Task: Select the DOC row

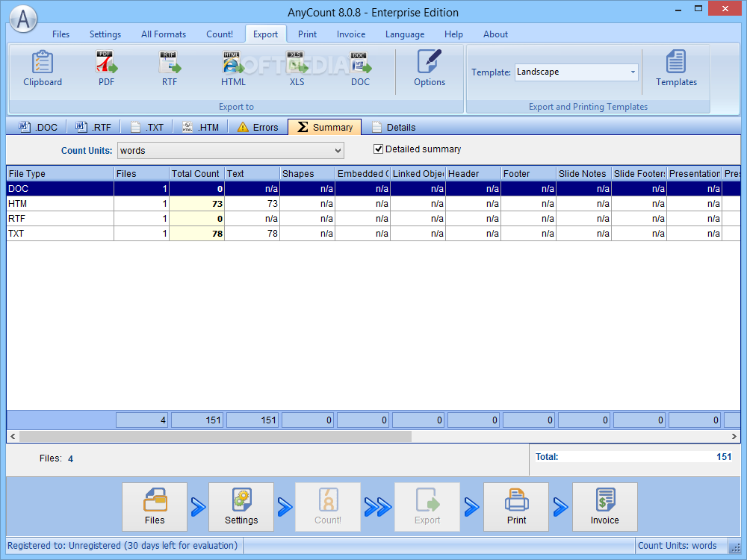Action: pyautogui.click(x=373, y=189)
